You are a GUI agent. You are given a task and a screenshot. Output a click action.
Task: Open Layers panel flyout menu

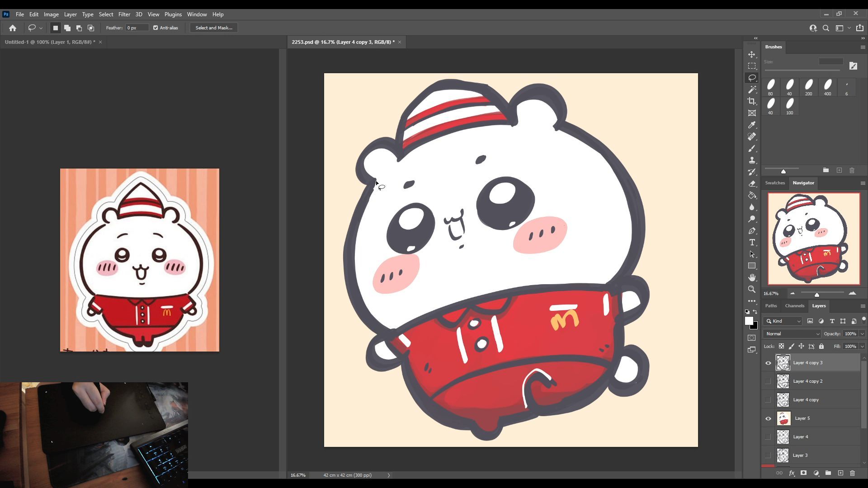(x=863, y=306)
